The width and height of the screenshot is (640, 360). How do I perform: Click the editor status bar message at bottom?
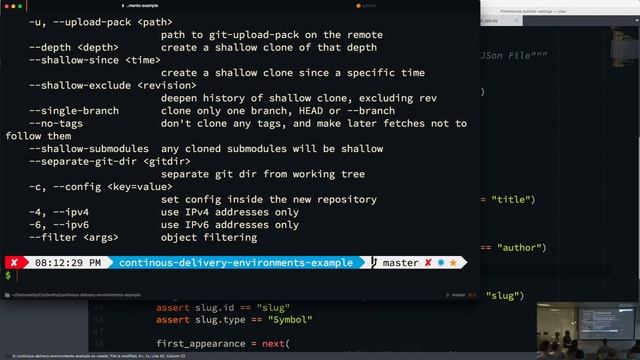click(98, 356)
